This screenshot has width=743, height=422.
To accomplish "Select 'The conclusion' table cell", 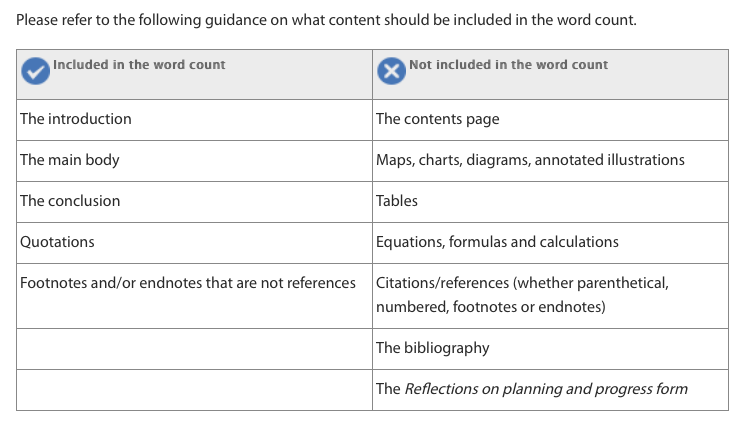I will 70,201.
